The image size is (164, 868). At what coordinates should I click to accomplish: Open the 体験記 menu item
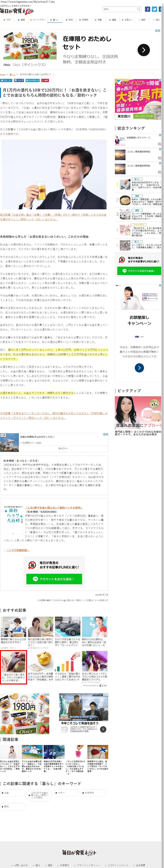pos(84,20)
